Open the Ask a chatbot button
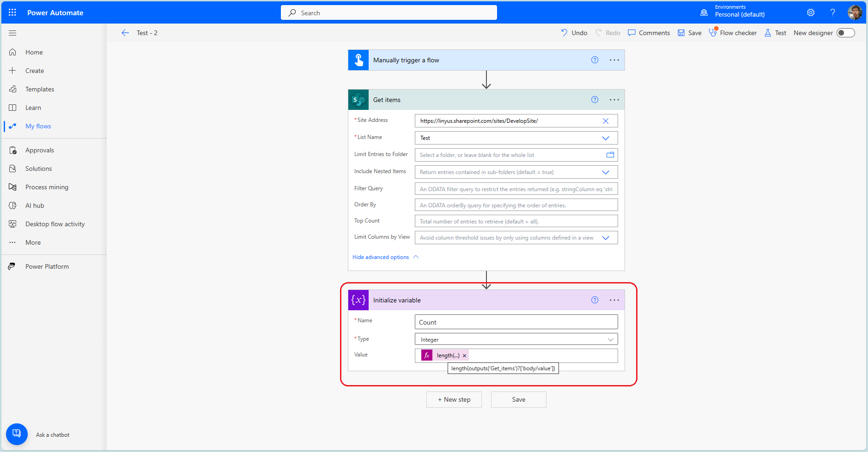868x452 pixels. (17, 434)
